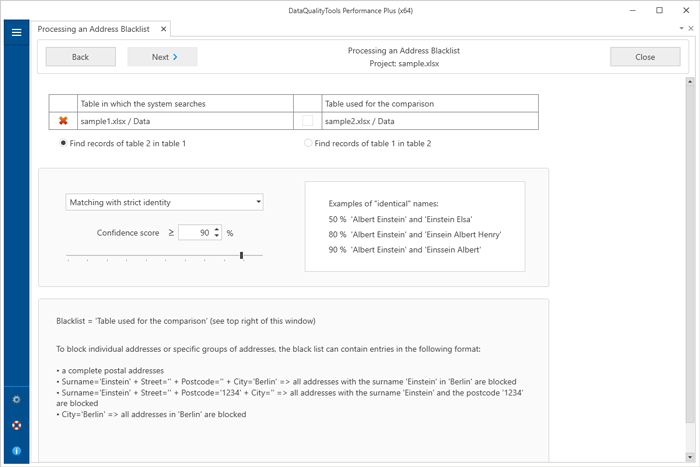This screenshot has width=700, height=467.
Task: Select the sample2.xlsx / Data cell
Action: tap(430, 121)
